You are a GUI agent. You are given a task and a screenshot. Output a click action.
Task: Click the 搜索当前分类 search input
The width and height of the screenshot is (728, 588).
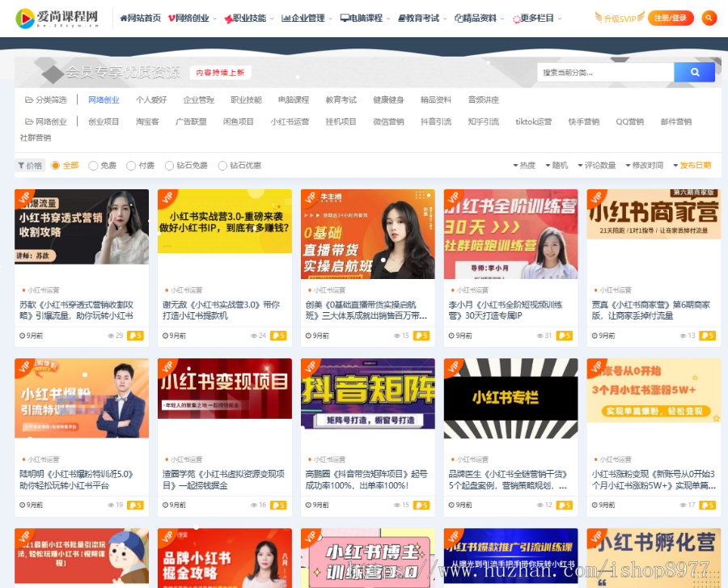click(x=605, y=73)
